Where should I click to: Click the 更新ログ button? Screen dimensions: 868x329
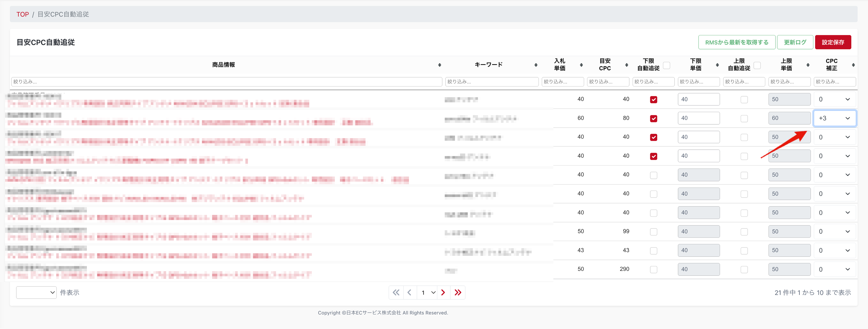pos(795,42)
